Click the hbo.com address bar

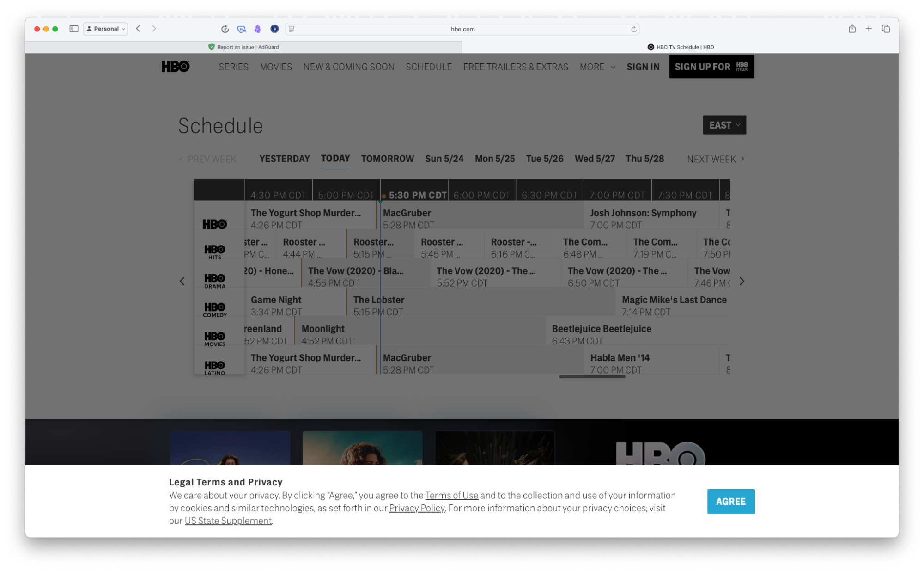(462, 29)
